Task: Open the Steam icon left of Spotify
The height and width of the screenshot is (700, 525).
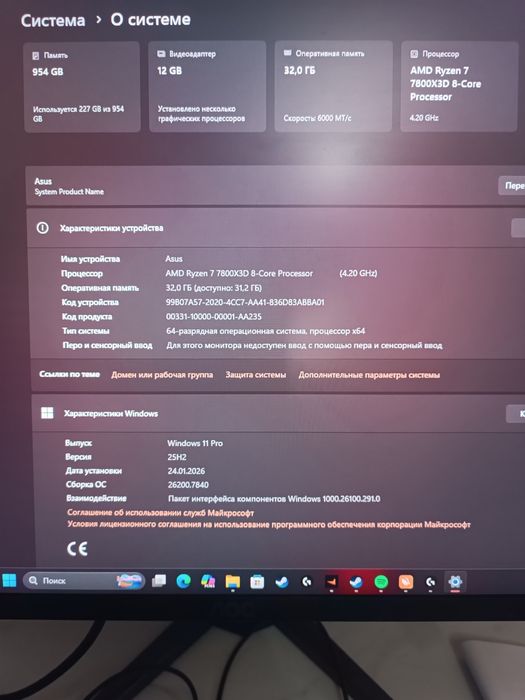Action: [356, 582]
